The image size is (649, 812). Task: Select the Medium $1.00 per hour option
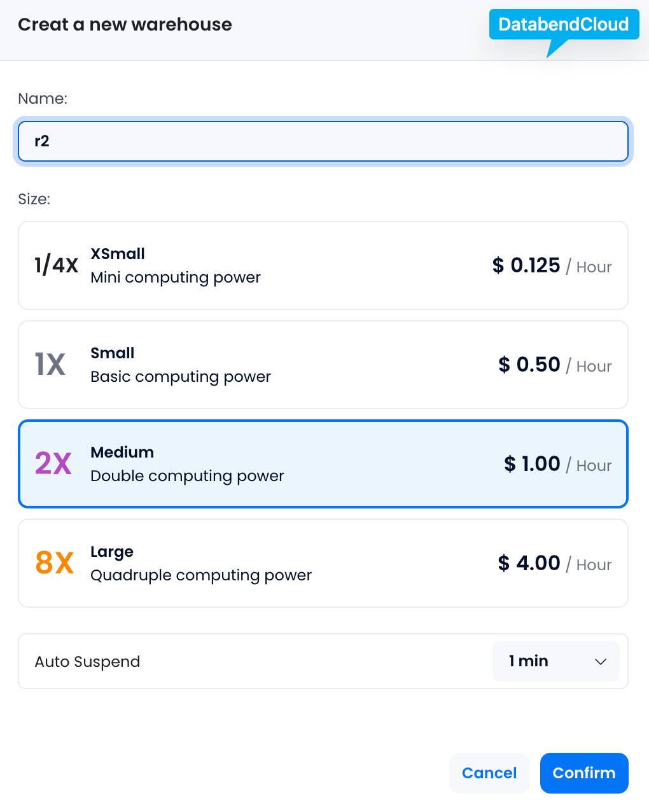(323, 464)
